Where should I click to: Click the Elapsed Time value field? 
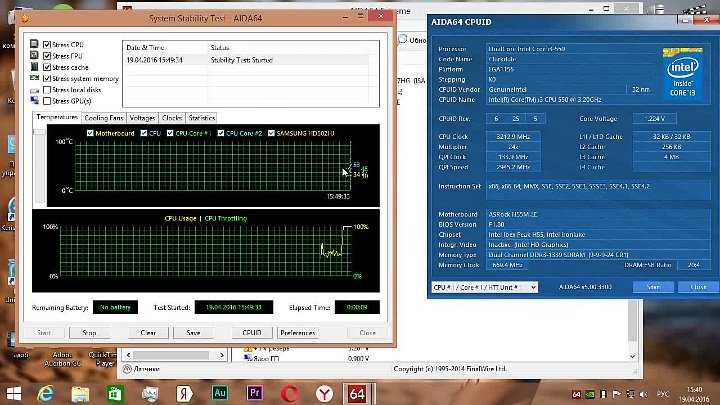[x=357, y=307]
